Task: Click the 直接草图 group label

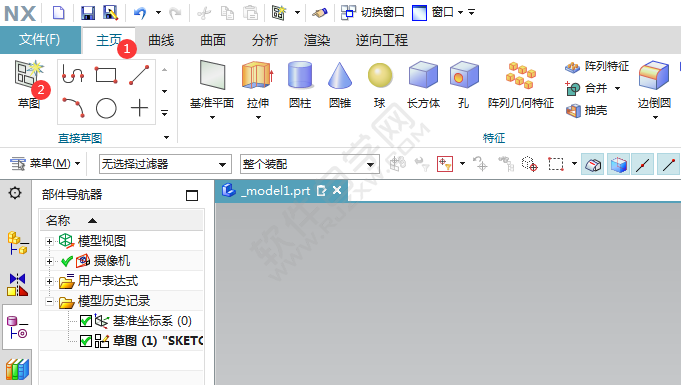Action: [80, 138]
